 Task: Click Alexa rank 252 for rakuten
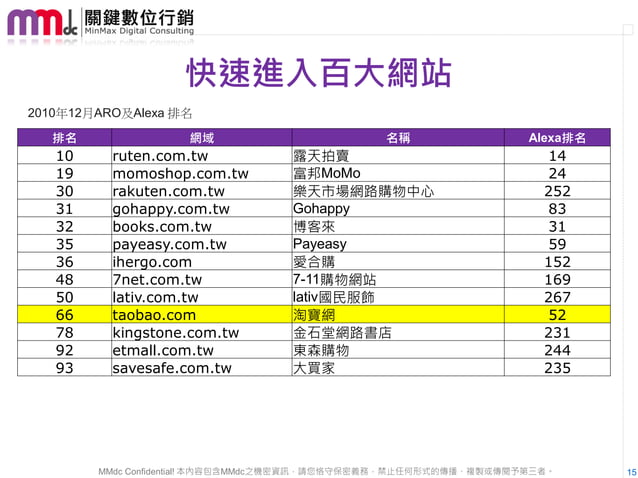click(557, 191)
